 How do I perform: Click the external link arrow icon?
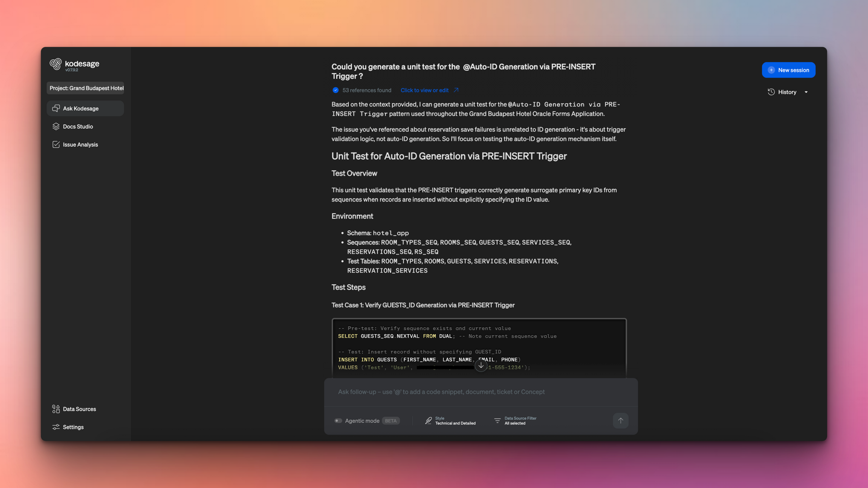pos(456,90)
